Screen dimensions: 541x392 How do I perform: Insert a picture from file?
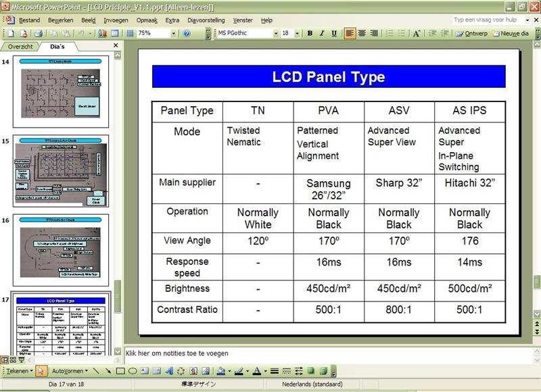tap(206, 371)
